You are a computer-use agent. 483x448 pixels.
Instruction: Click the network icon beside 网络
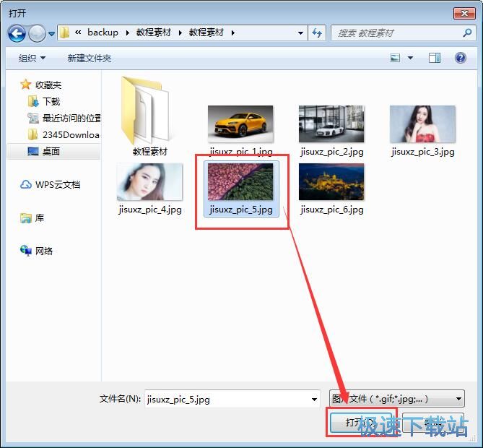tap(26, 251)
